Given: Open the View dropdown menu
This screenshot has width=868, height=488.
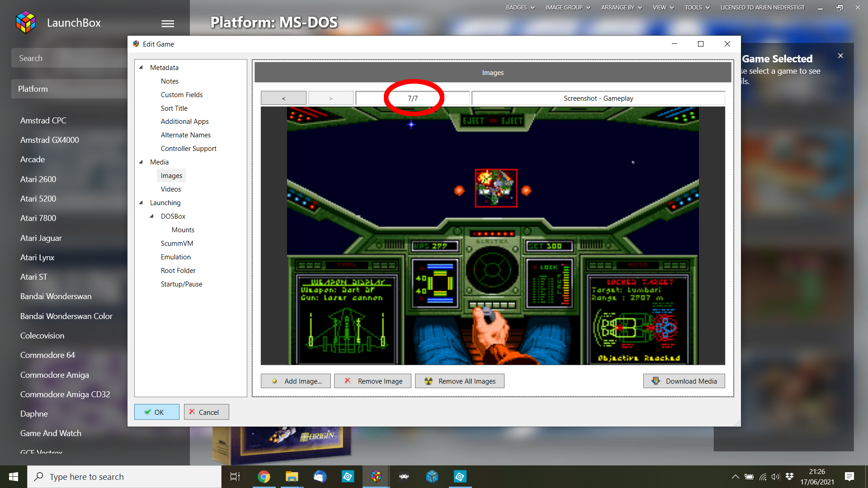Looking at the screenshot, I should click(x=663, y=8).
